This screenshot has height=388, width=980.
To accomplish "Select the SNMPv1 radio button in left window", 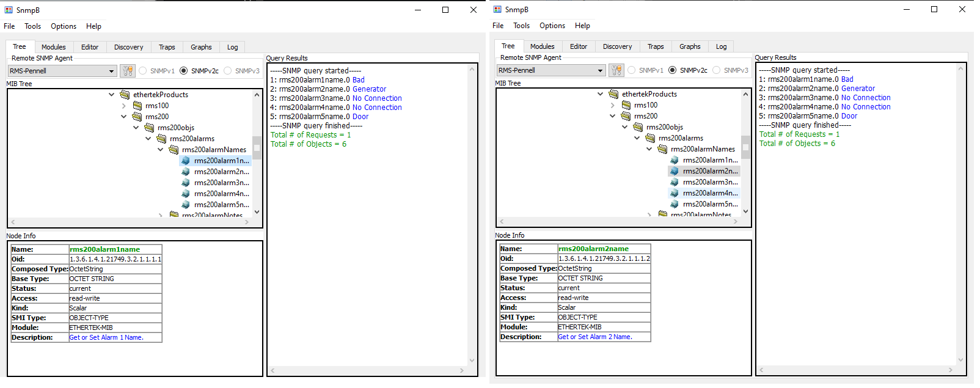I will tap(143, 71).
